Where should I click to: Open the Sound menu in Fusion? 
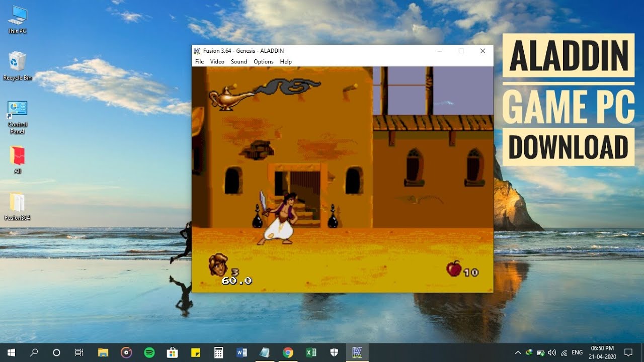239,61
